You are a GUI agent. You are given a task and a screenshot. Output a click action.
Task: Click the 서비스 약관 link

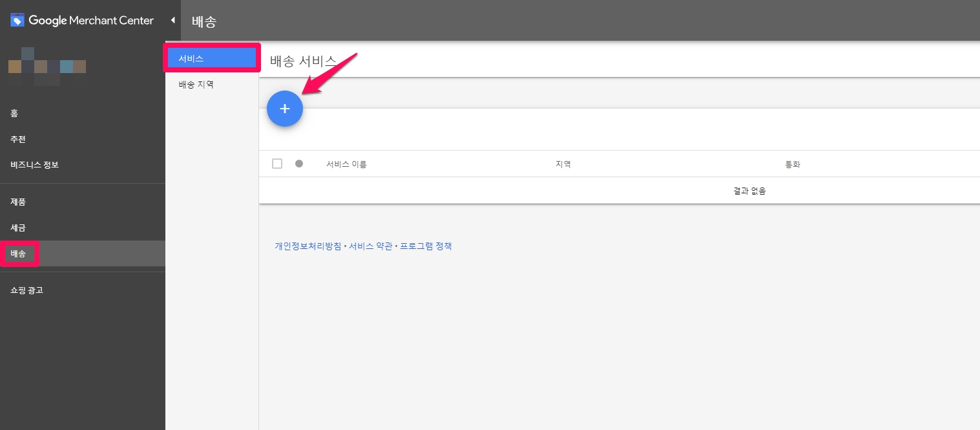370,246
